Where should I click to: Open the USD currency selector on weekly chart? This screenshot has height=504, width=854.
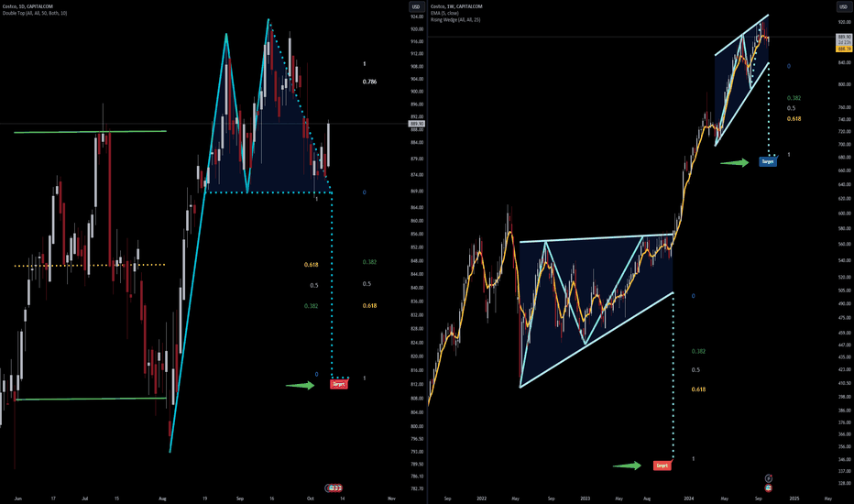tap(843, 6)
